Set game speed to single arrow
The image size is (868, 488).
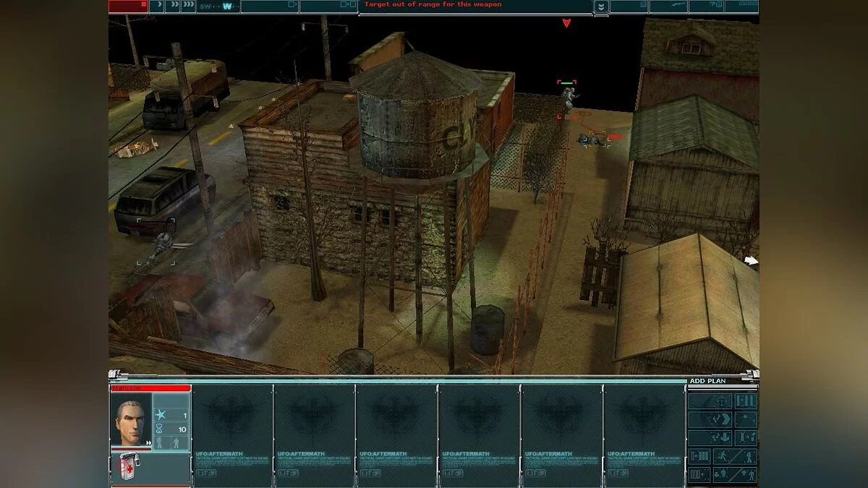tap(157, 6)
